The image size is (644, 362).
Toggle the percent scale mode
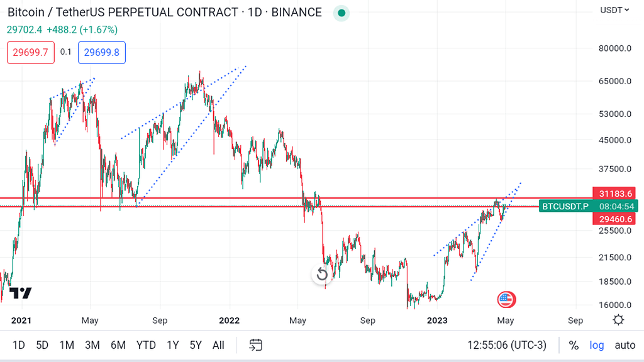pyautogui.click(x=574, y=345)
